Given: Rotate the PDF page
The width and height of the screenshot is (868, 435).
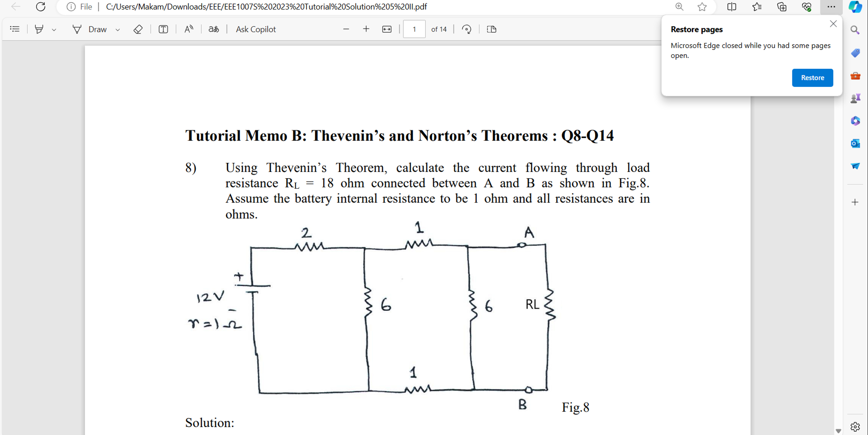Looking at the screenshot, I should pos(467,29).
